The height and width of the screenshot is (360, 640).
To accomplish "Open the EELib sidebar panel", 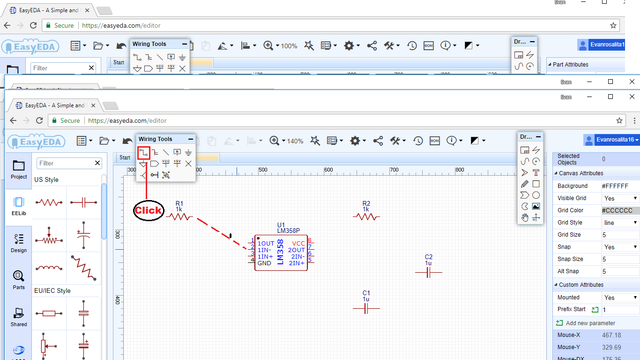I will 19,206.
